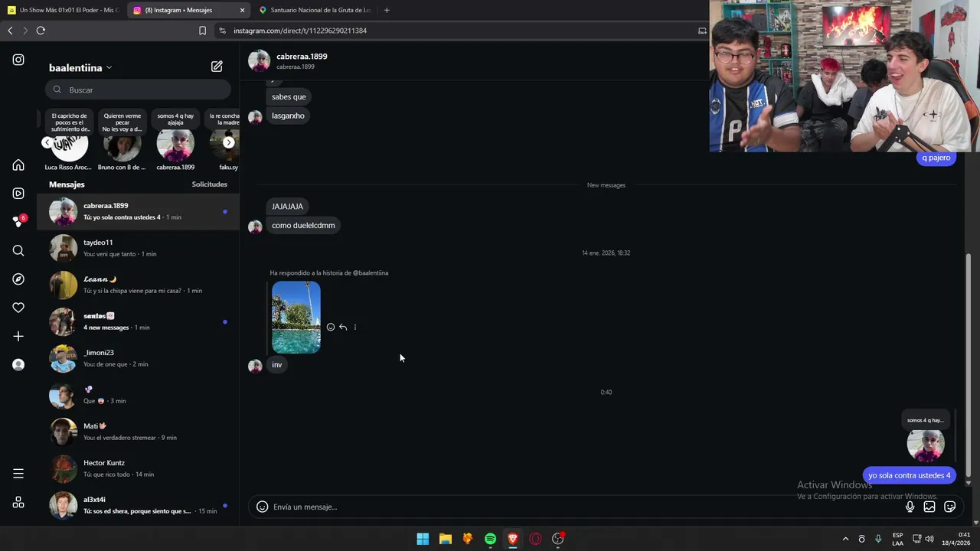Reload the Instagram page

coord(41,31)
